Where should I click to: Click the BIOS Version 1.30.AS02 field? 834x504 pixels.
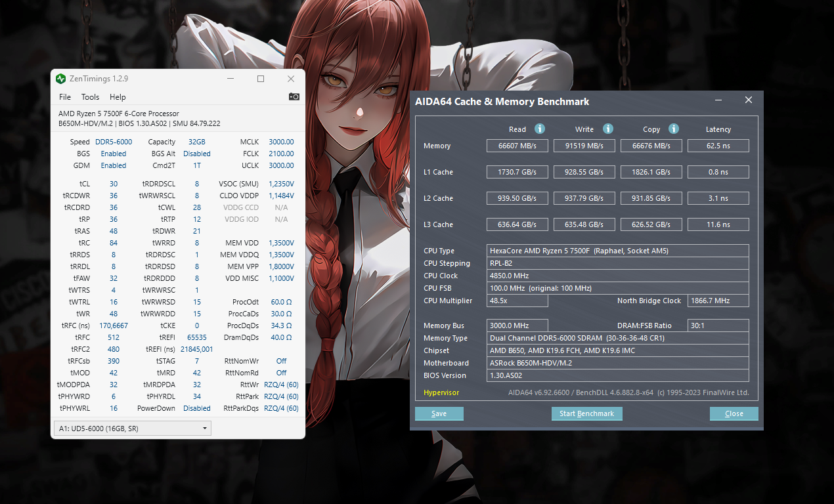(x=618, y=375)
